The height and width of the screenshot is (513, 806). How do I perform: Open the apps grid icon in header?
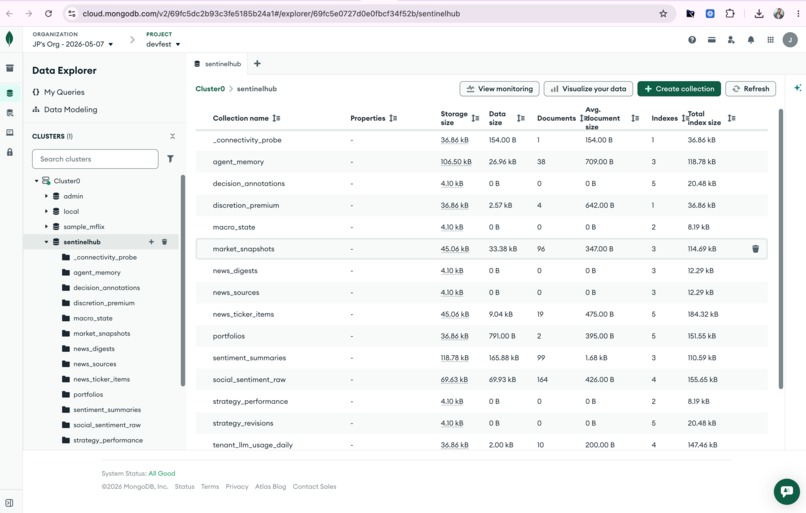[770, 40]
